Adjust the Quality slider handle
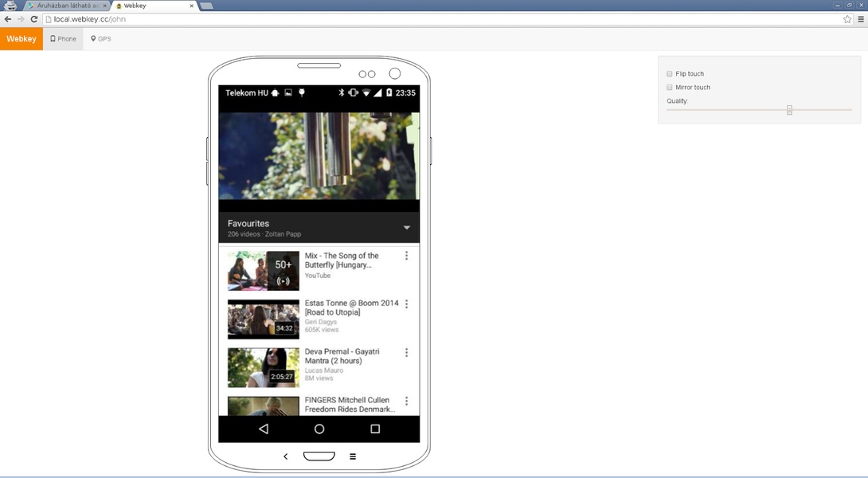The width and height of the screenshot is (868, 478). click(789, 110)
